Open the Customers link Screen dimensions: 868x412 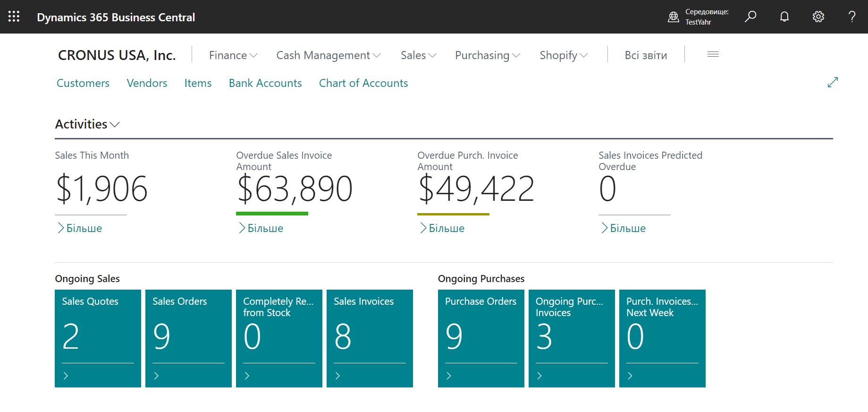(83, 83)
